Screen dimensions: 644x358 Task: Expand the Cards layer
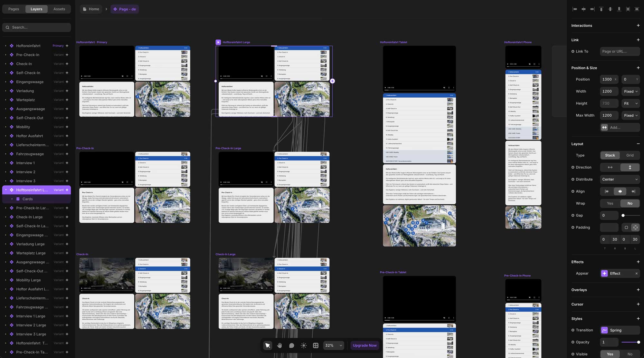point(12,199)
